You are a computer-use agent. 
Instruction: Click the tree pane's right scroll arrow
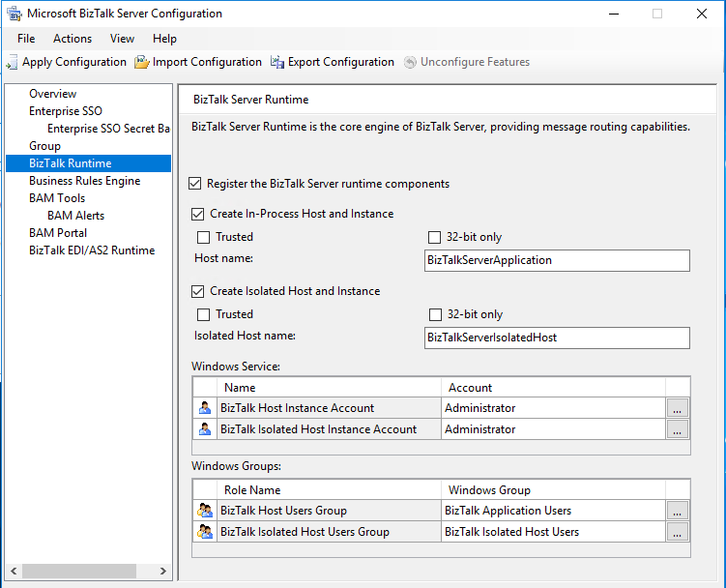pyautogui.click(x=162, y=571)
